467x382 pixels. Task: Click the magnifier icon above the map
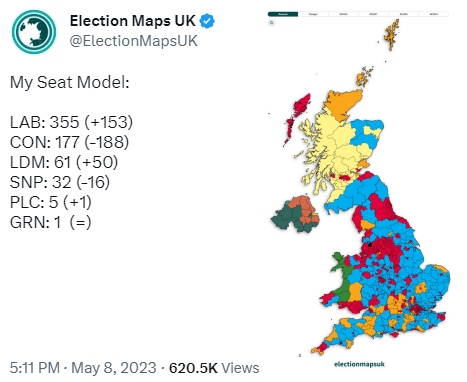coord(272,23)
